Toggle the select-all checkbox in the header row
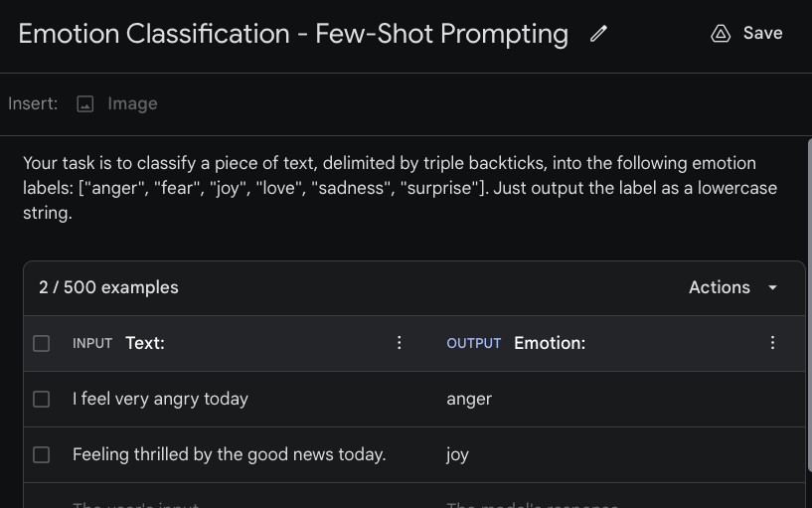This screenshot has height=508, width=812. pos(41,343)
